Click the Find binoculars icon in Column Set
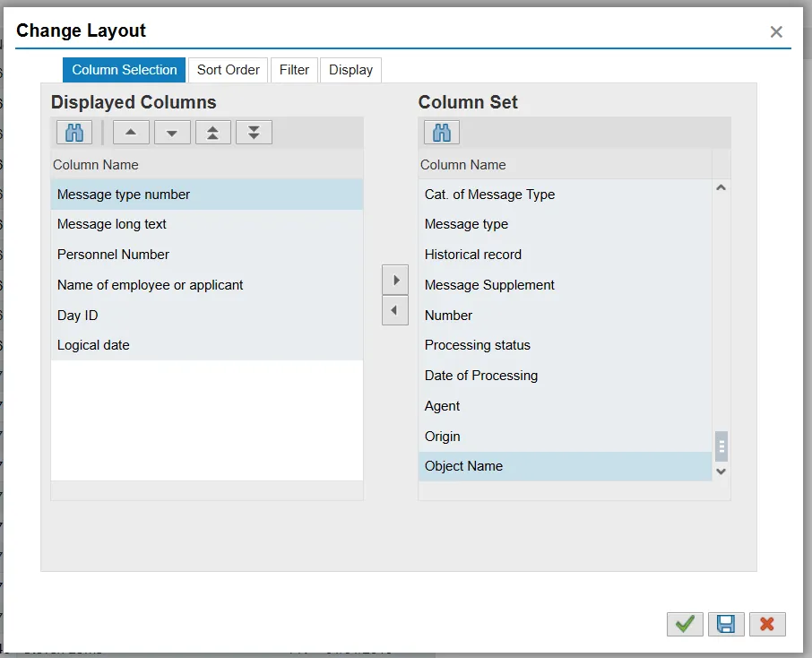 coord(441,133)
